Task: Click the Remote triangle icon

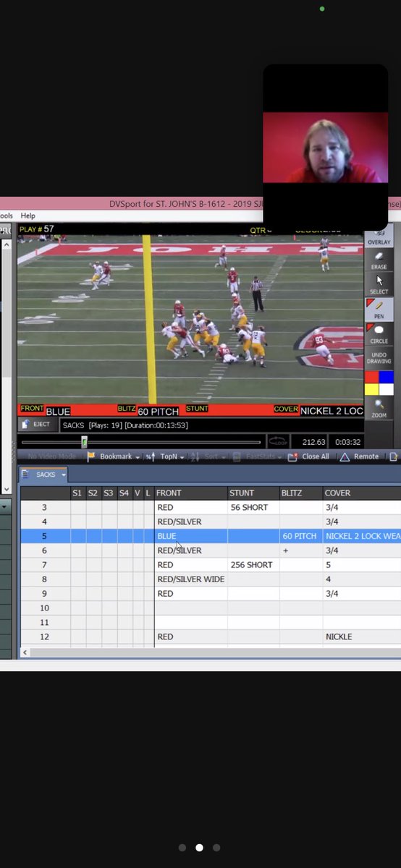Action: click(x=345, y=456)
